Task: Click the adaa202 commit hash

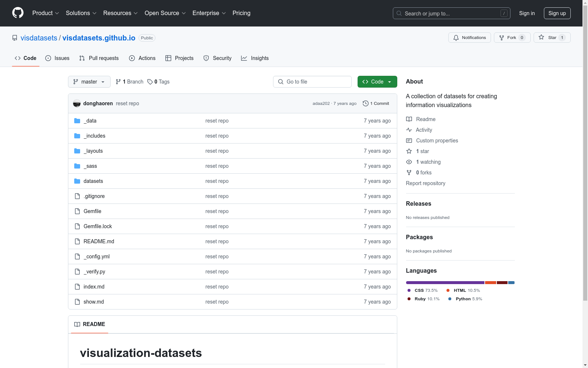Action: click(321, 103)
